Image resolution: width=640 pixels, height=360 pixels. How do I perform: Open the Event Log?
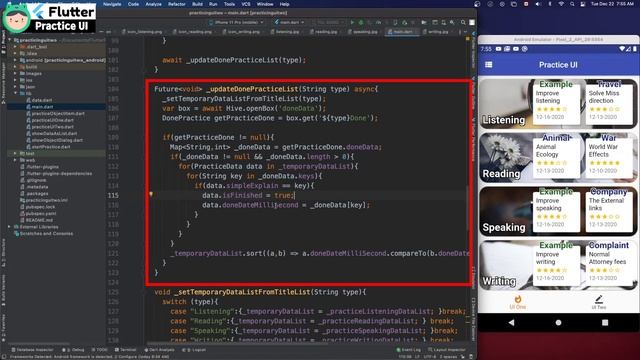(409, 350)
